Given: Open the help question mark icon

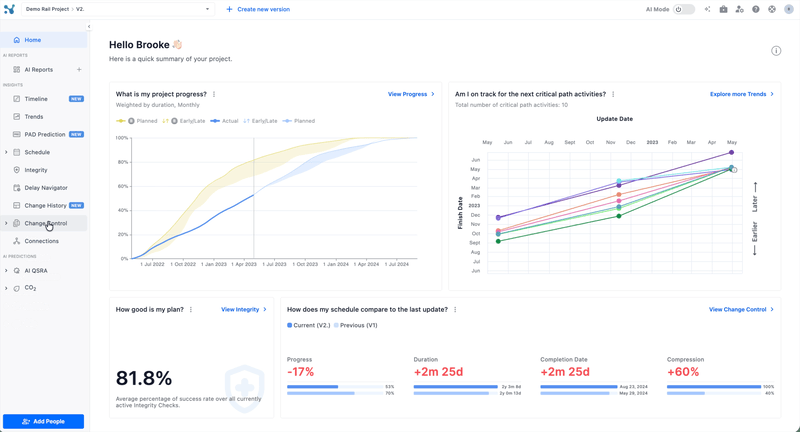Looking at the screenshot, I should point(755,9).
